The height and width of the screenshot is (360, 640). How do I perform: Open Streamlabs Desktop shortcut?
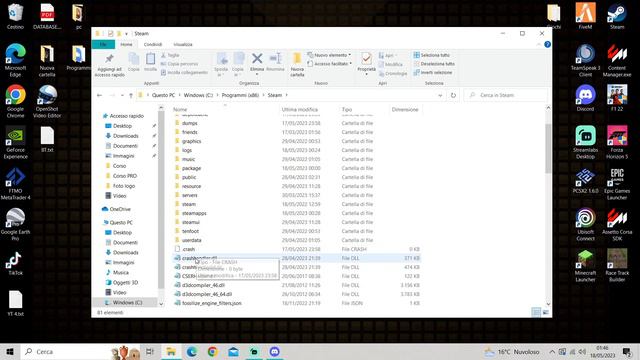point(585,142)
